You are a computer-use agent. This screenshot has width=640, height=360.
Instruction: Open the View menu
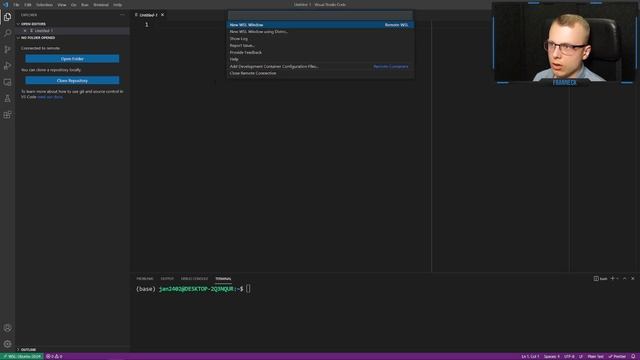(x=62, y=5)
